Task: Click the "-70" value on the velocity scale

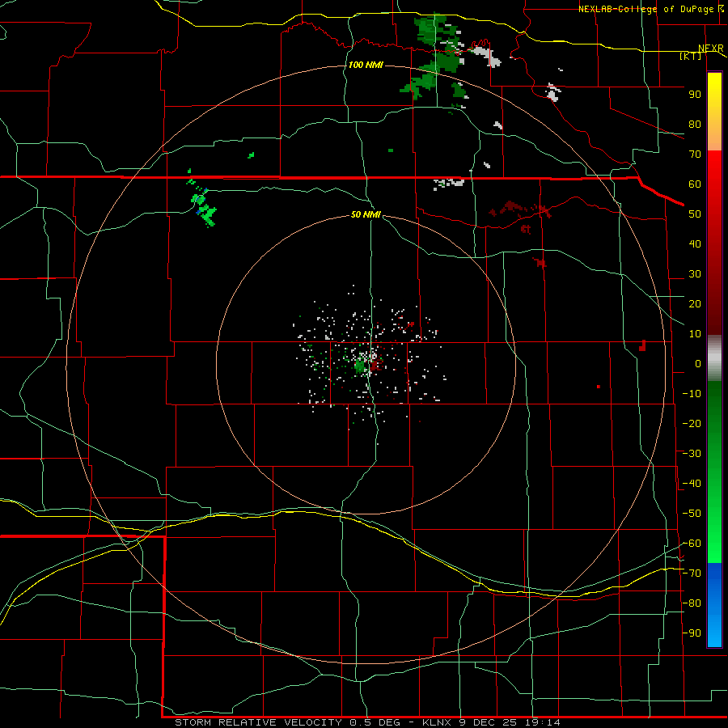Action: pos(692,574)
